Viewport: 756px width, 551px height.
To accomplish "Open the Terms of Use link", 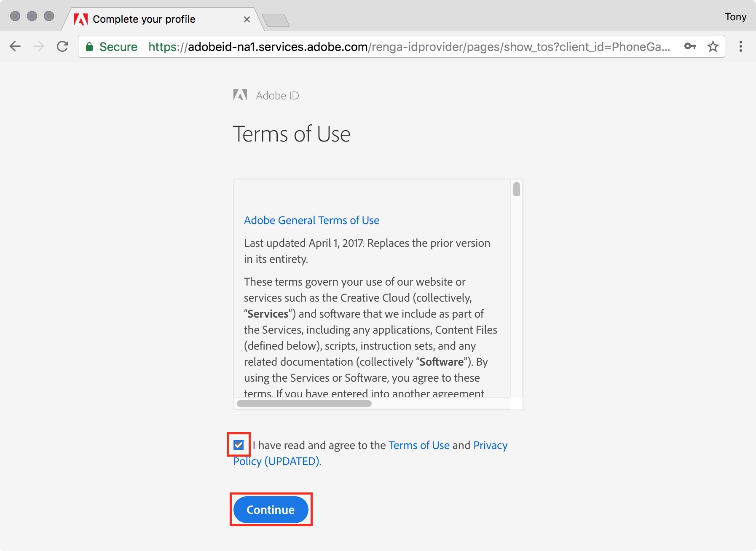I will point(419,445).
